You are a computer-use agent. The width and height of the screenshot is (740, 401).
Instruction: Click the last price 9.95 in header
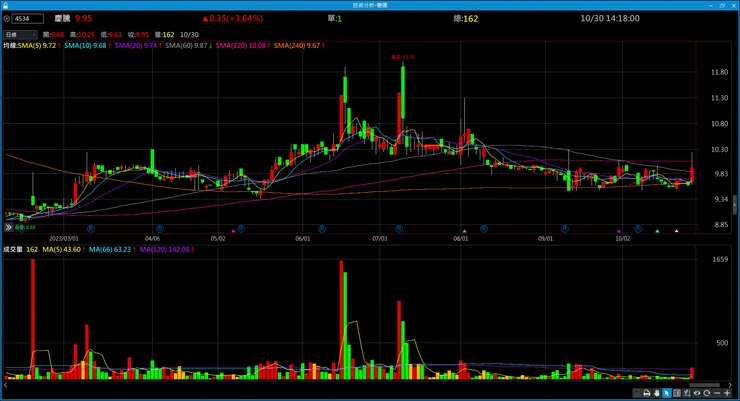pyautogui.click(x=84, y=18)
